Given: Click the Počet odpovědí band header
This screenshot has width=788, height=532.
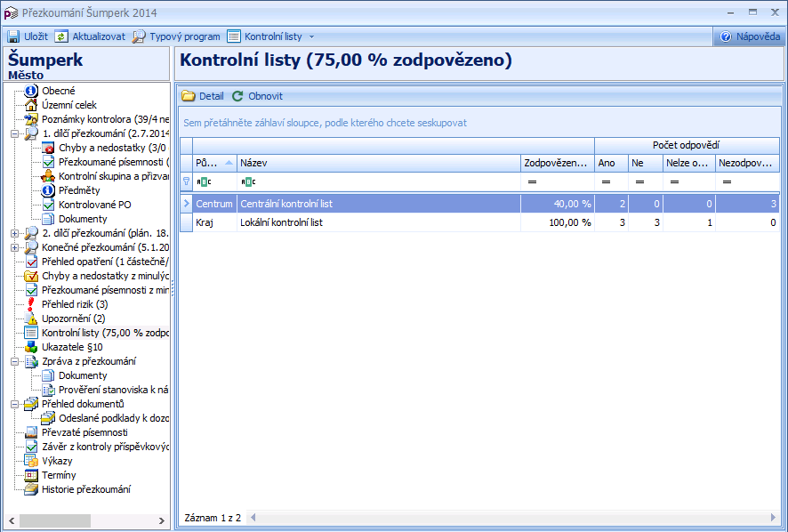Looking at the screenshot, I should pos(687,145).
